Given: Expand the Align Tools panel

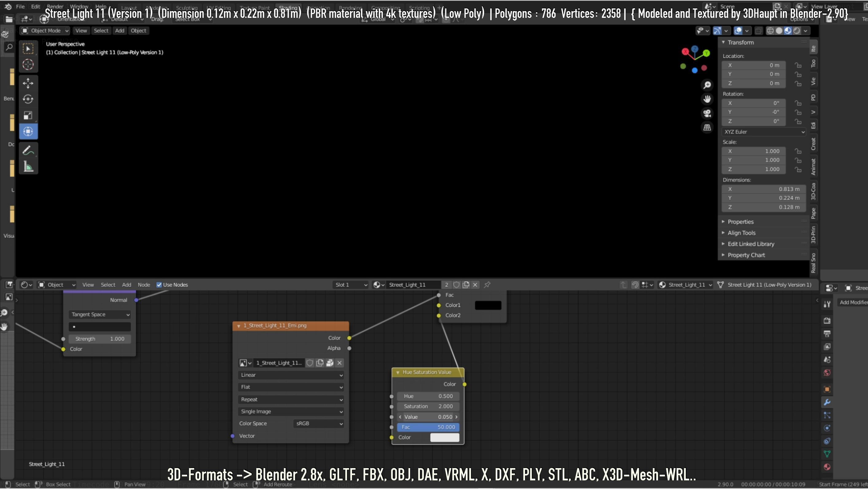Looking at the screenshot, I should pos(741,233).
